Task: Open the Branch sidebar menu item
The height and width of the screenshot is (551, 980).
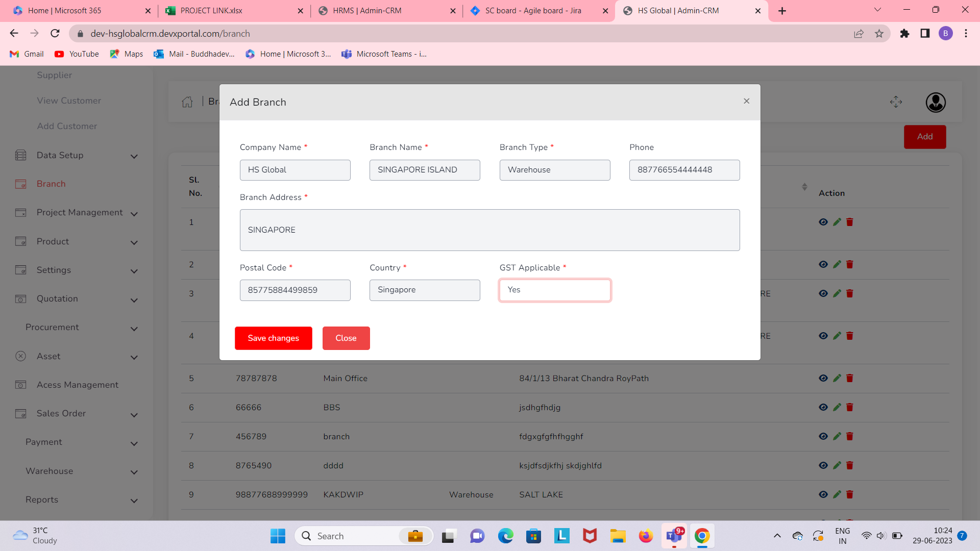Action: [51, 184]
